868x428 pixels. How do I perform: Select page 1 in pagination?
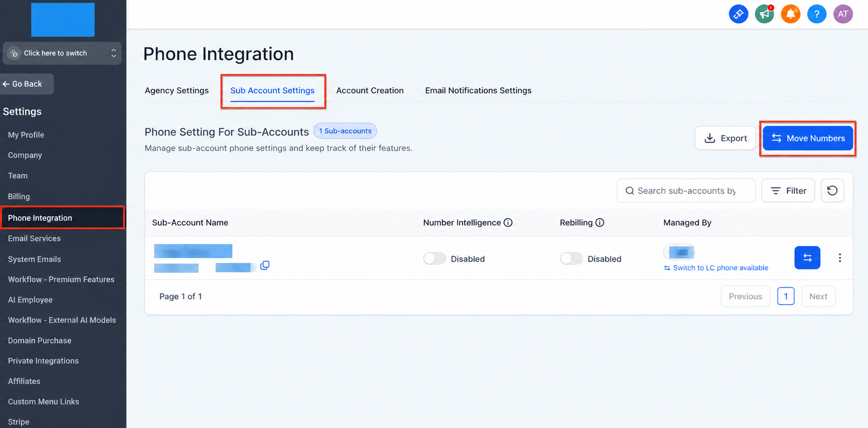785,296
